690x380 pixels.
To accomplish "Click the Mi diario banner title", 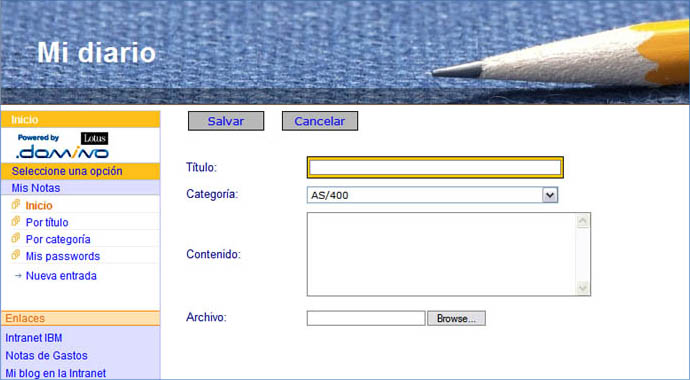I will [96, 52].
